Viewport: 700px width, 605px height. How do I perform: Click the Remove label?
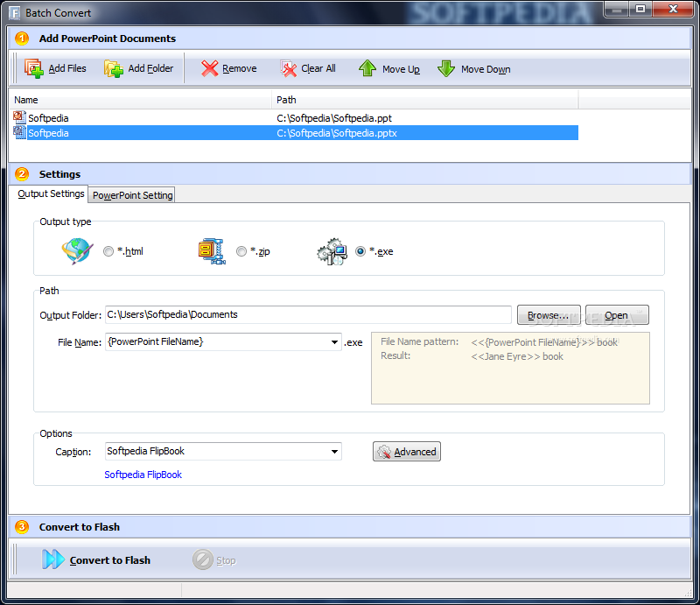click(240, 69)
